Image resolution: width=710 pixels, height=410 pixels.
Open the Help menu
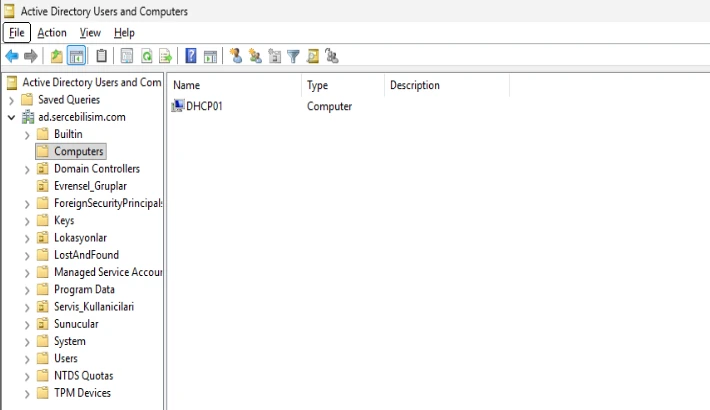tap(124, 33)
